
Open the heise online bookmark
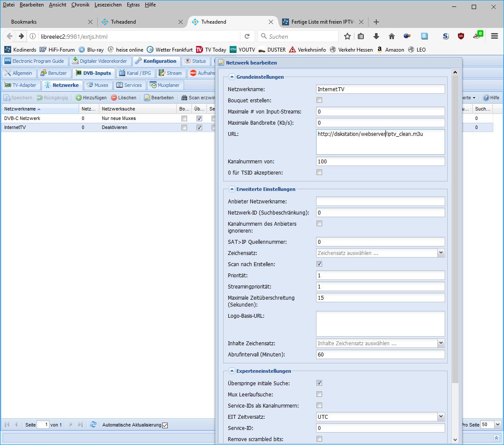click(x=126, y=50)
